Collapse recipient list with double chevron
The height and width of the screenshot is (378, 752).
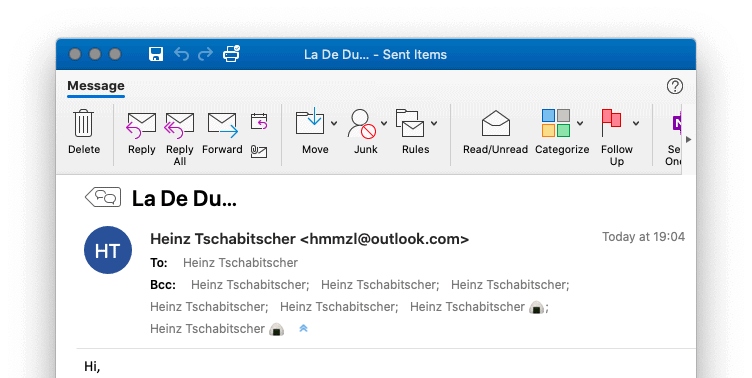tap(303, 329)
